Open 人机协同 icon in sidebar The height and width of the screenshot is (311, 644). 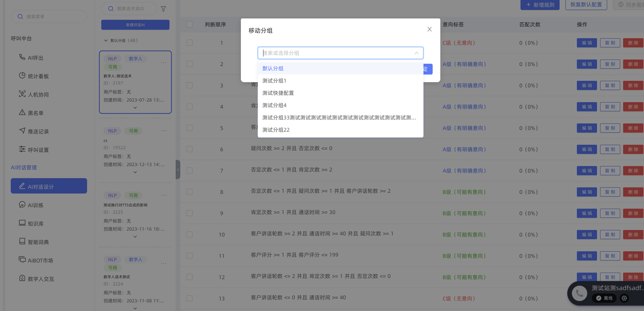point(22,94)
